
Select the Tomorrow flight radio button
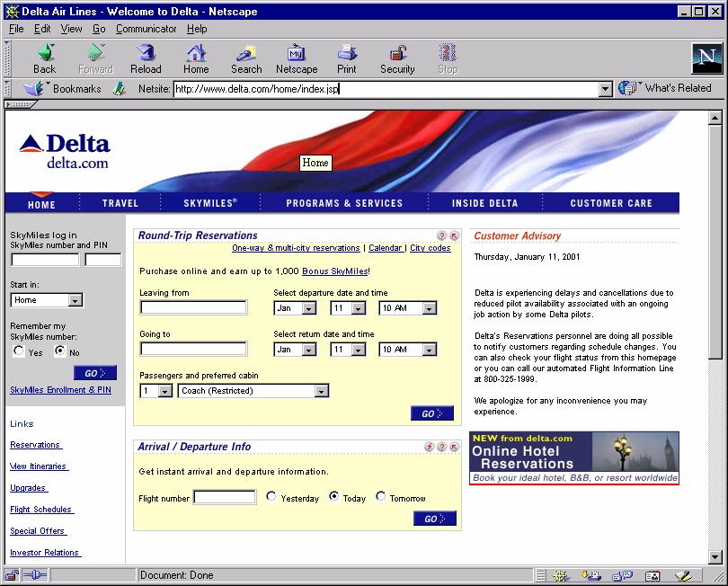click(x=381, y=496)
